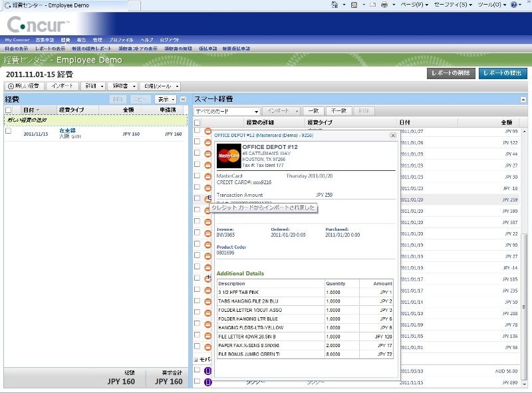Select 領収書ストアの表示 in the submenu
Image resolution: width=532 pixels, height=393 pixels.
coord(138,49)
